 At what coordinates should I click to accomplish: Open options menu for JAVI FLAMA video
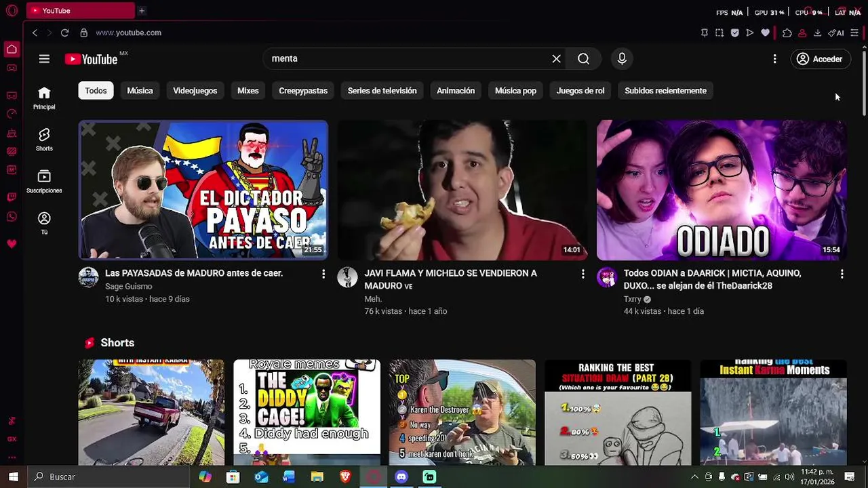[583, 274]
